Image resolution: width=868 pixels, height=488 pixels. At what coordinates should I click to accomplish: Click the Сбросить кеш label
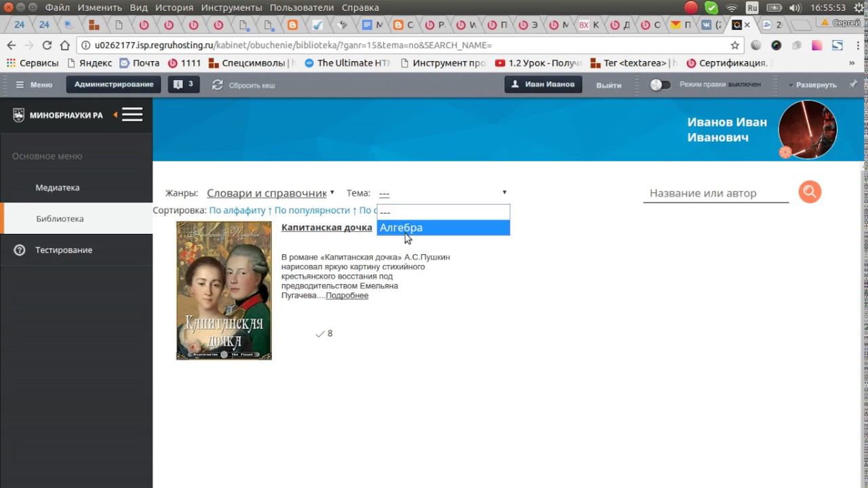[252, 85]
